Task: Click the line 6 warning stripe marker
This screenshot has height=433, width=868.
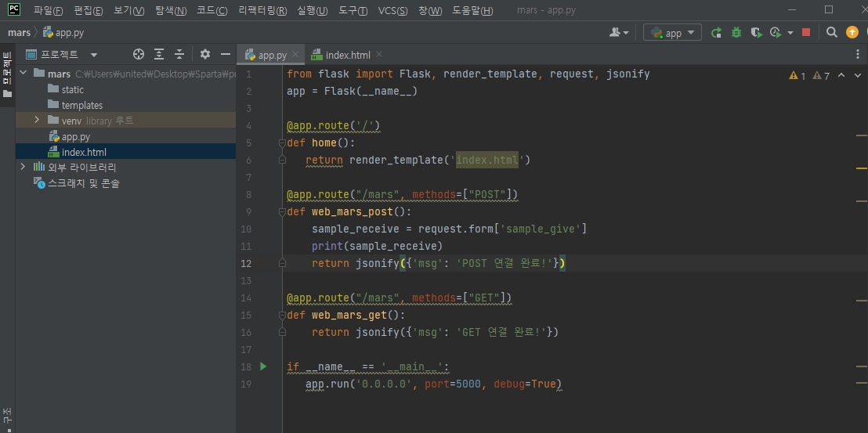Action: click(861, 168)
